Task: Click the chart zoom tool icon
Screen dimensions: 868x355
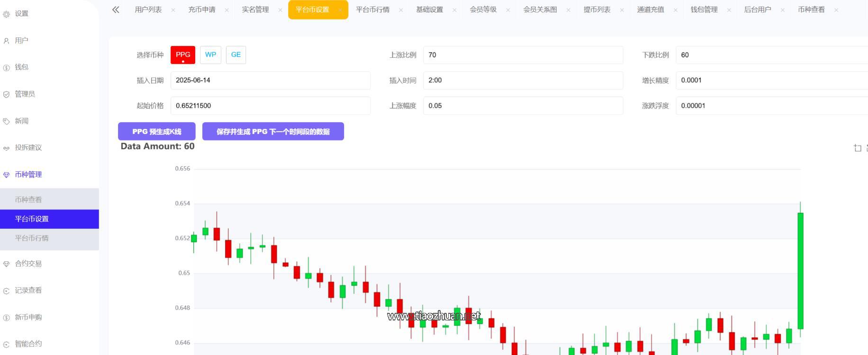Action: click(857, 148)
